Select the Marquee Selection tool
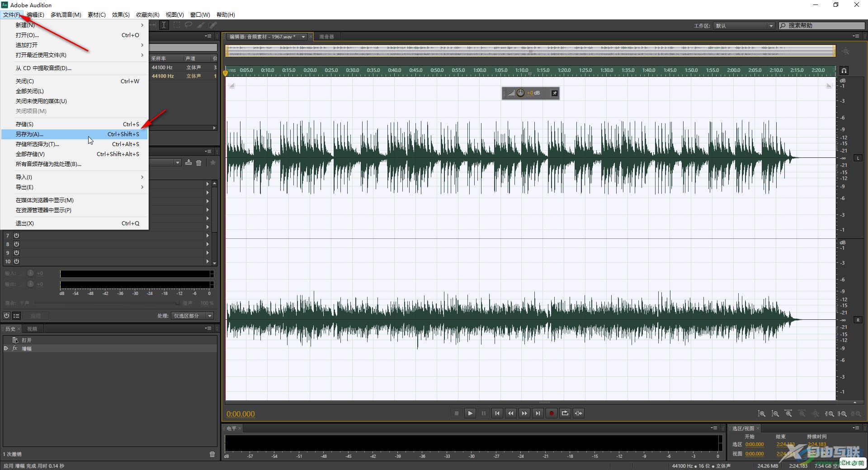 coord(177,25)
